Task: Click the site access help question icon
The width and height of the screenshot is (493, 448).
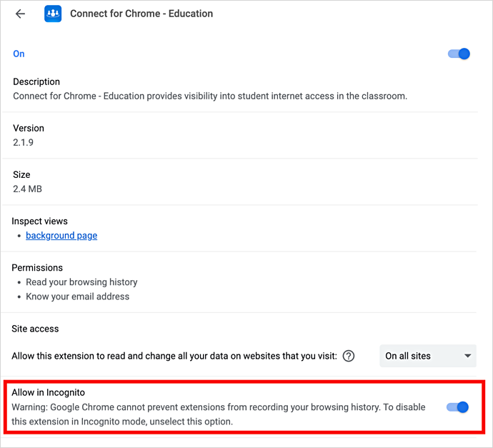Action: [349, 356]
